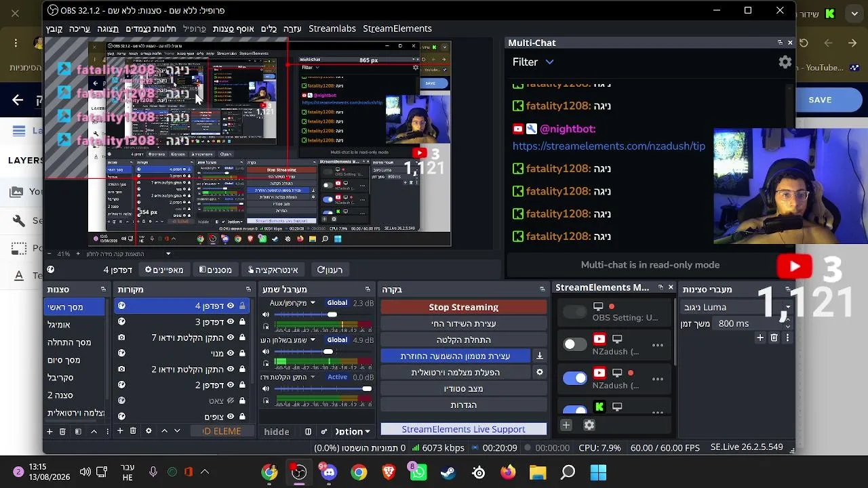Open the audio mixer Options dropdown
The width and height of the screenshot is (868, 488).
point(353,432)
